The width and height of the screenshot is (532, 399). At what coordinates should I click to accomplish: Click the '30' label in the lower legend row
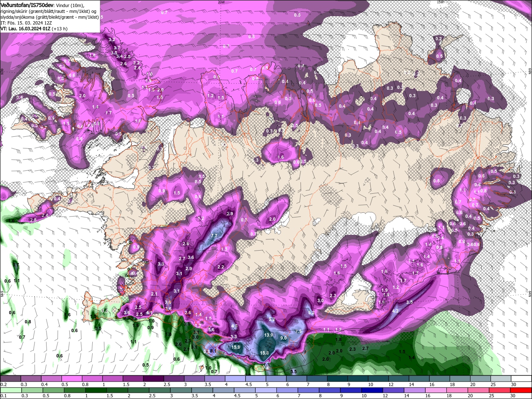click(512, 396)
